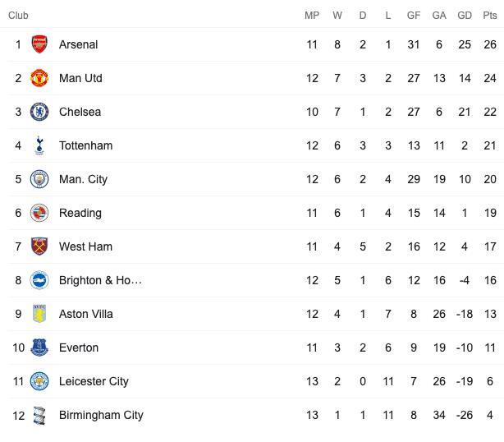The image size is (504, 442).
Task: Select the Brighton & Ho… team name
Action: point(100,280)
